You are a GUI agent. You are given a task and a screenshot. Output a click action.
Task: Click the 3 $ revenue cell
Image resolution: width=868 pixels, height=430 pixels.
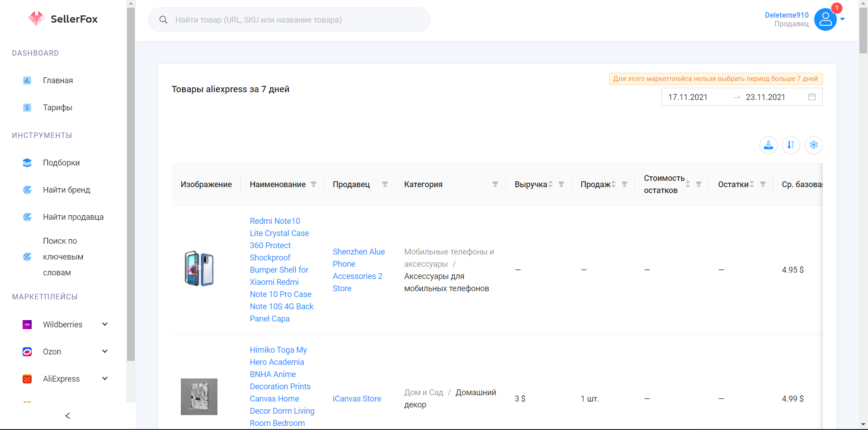[520, 399]
